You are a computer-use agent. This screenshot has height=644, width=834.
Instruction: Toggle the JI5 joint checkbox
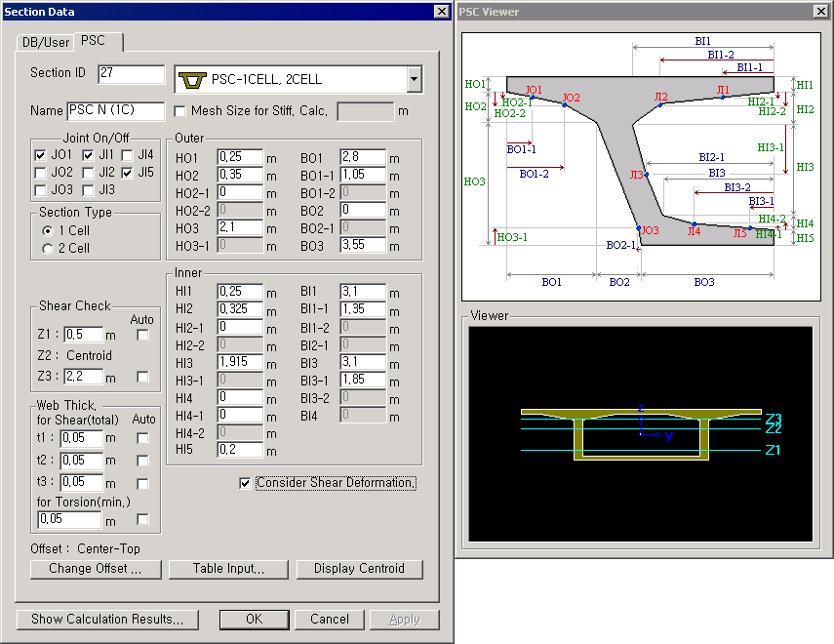(x=127, y=173)
